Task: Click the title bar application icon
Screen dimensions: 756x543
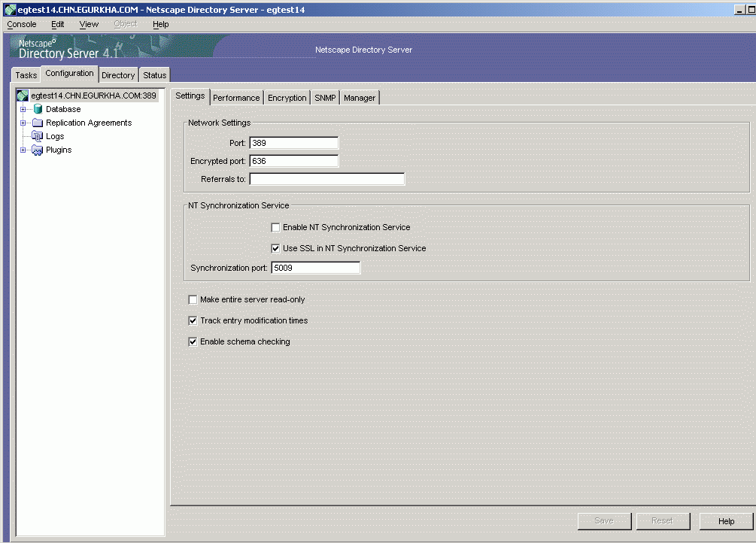Action: pyautogui.click(x=10, y=10)
